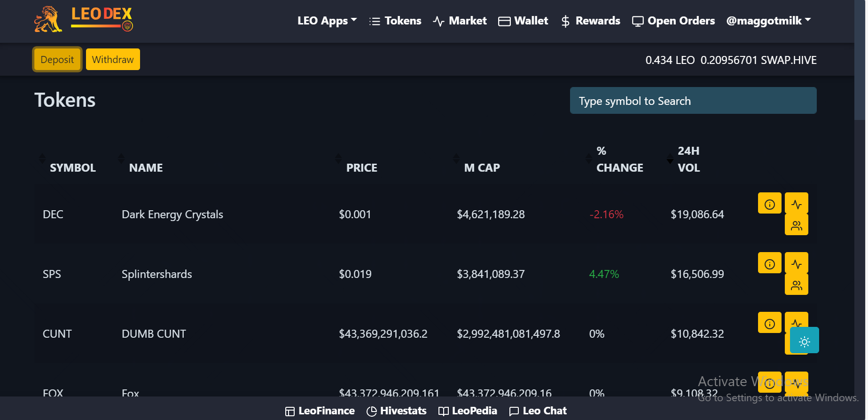Open the holders icon for DEC
868x420 pixels.
(797, 225)
